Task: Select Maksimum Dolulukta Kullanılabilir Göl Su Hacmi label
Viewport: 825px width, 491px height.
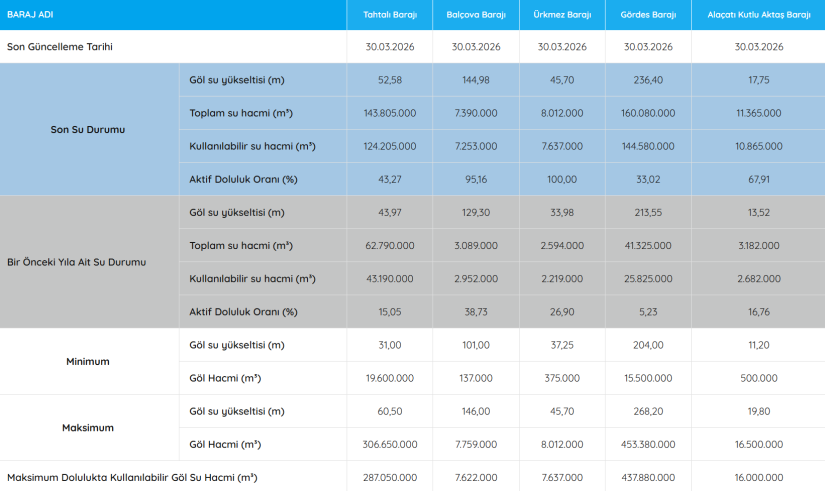Action: coord(131,477)
